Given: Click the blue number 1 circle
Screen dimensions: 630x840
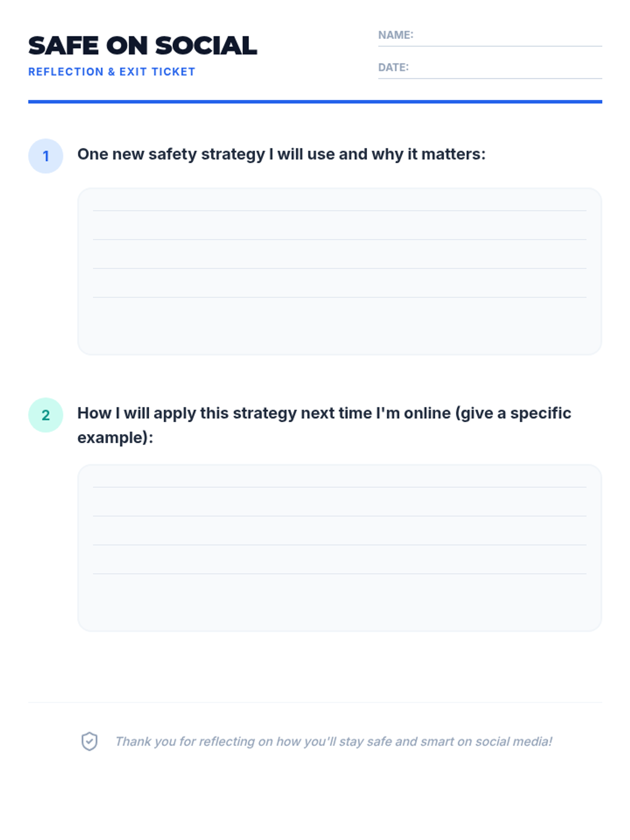Looking at the screenshot, I should click(46, 156).
